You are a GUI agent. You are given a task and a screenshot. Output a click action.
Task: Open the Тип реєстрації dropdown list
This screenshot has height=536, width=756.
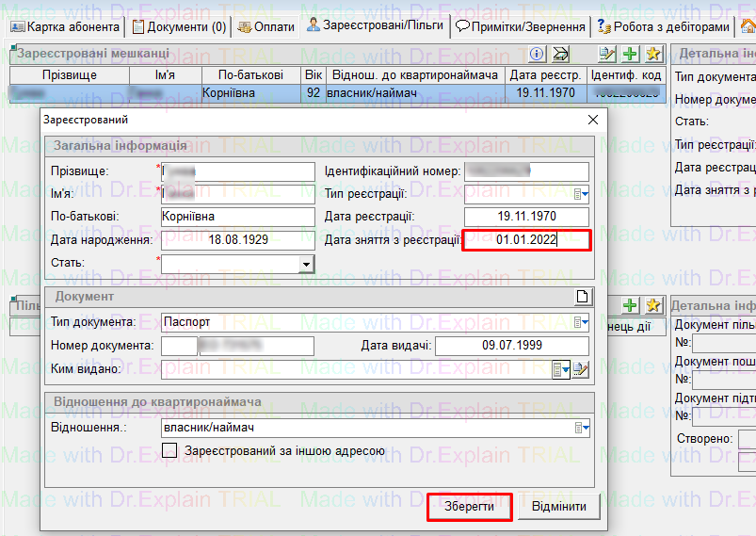pos(582,194)
